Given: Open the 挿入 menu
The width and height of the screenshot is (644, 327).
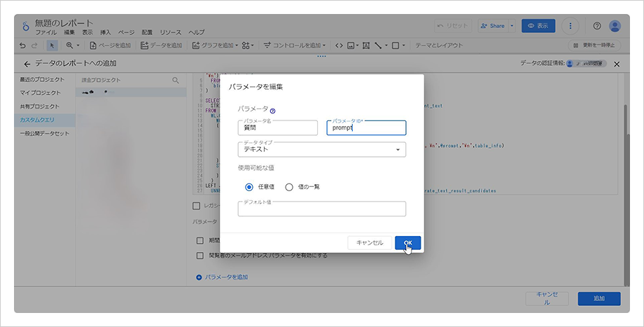Looking at the screenshot, I should (106, 32).
